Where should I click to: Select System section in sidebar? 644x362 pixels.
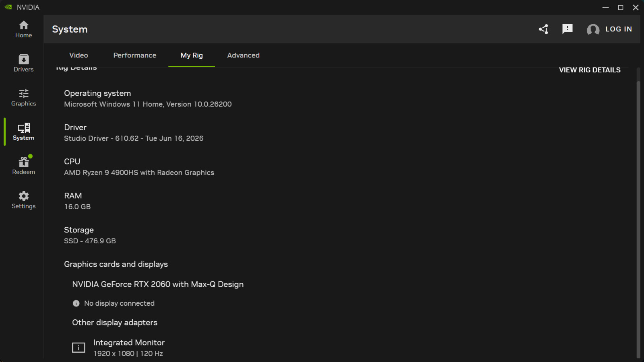click(x=23, y=132)
